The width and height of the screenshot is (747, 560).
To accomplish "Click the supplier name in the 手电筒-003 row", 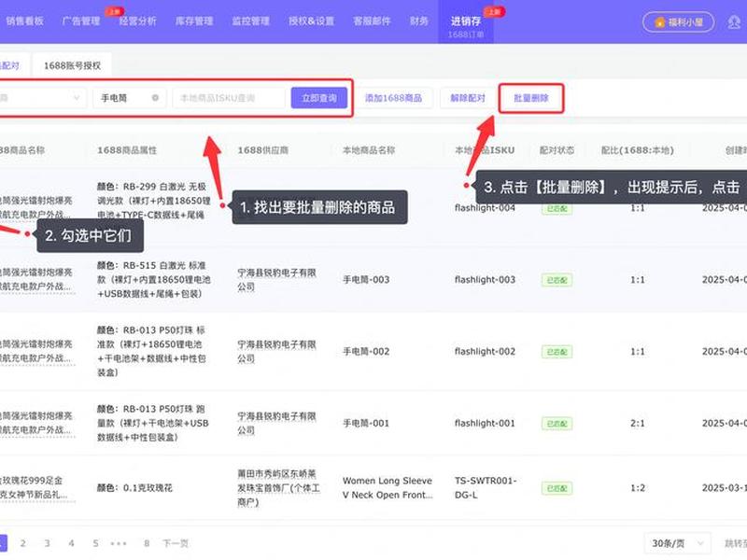I will [x=276, y=279].
